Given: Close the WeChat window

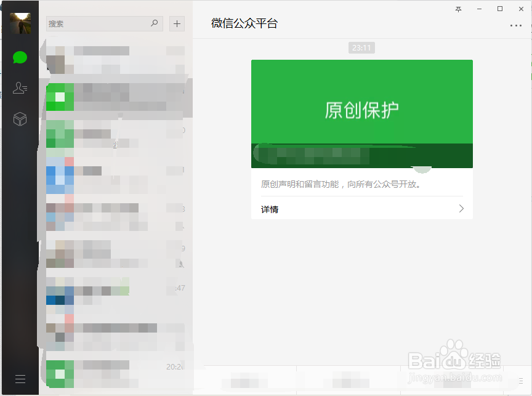Looking at the screenshot, I should [x=521, y=9].
